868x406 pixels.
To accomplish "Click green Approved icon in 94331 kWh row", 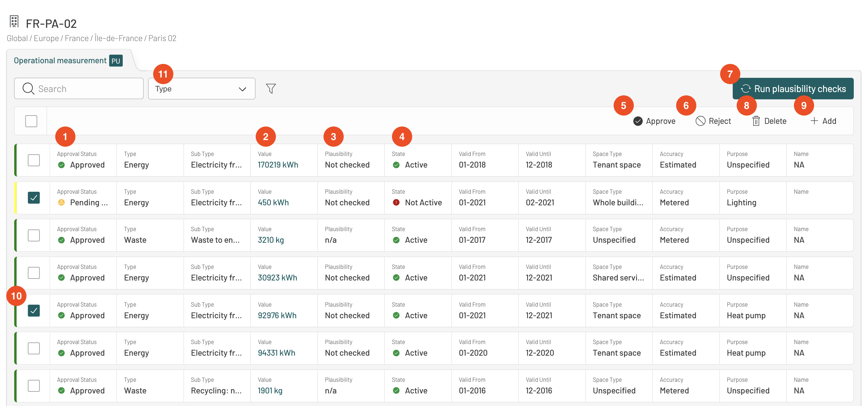I will coord(61,353).
